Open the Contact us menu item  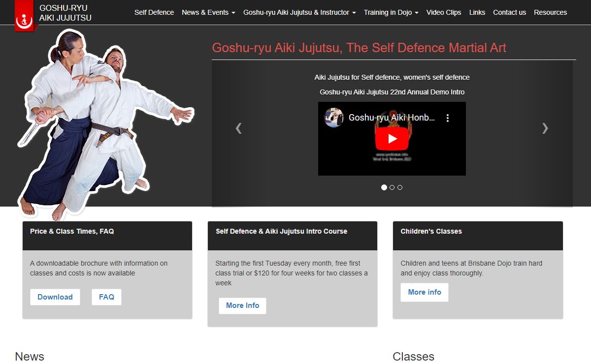(x=509, y=12)
